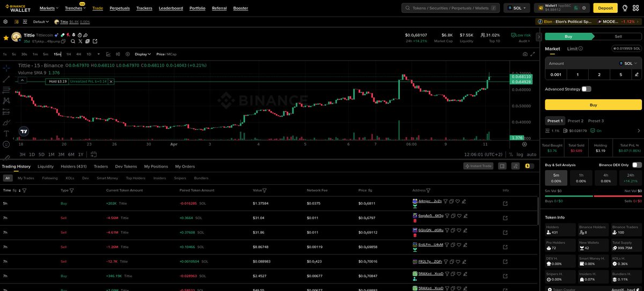
Task: Select the trend line drawing tool
Action: 6,79
